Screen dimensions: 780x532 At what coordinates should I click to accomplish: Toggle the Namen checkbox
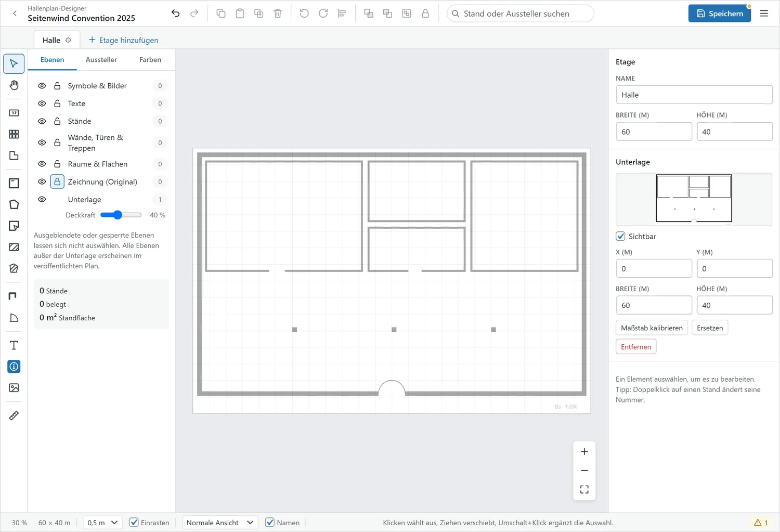(x=269, y=523)
